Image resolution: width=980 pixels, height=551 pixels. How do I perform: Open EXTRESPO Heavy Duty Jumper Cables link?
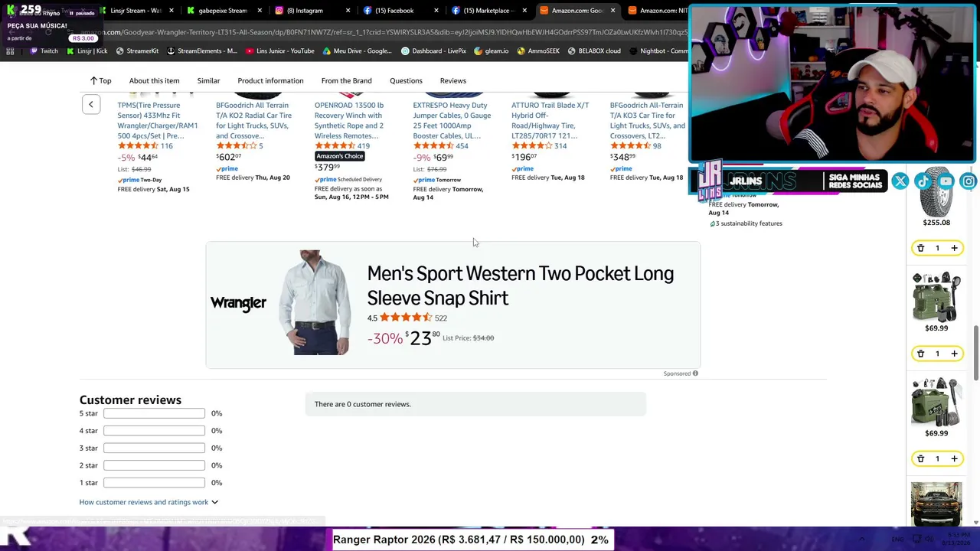[x=452, y=120]
